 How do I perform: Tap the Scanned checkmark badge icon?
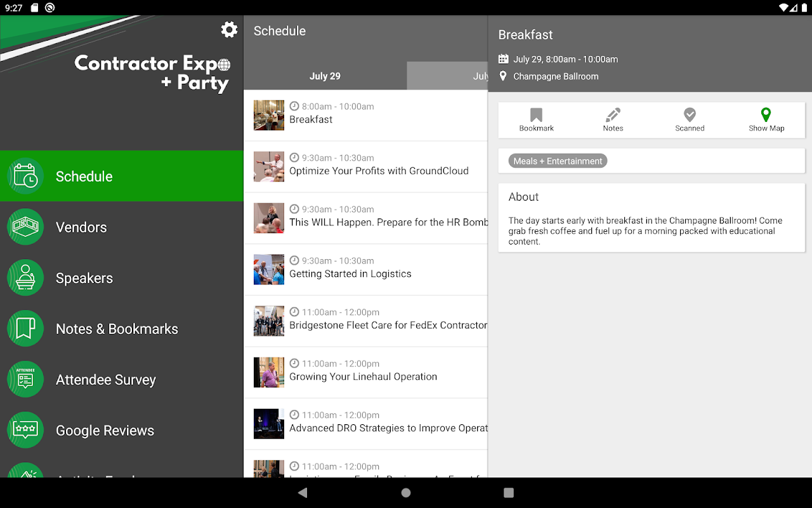tap(690, 119)
